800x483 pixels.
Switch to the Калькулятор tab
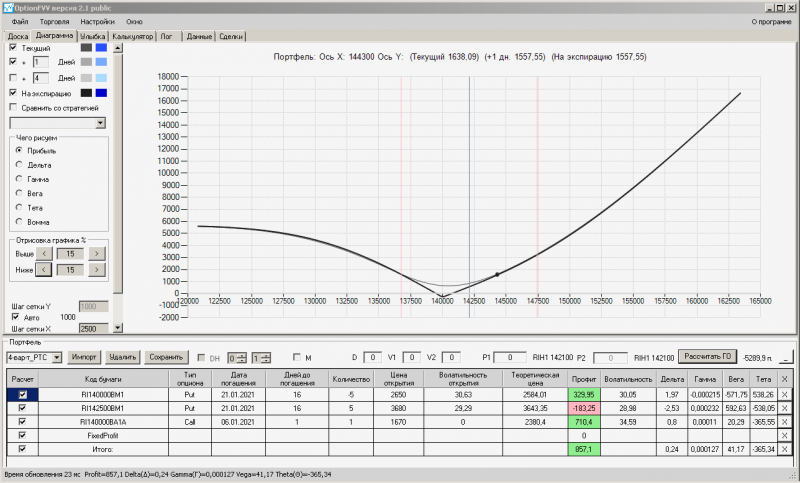click(132, 36)
